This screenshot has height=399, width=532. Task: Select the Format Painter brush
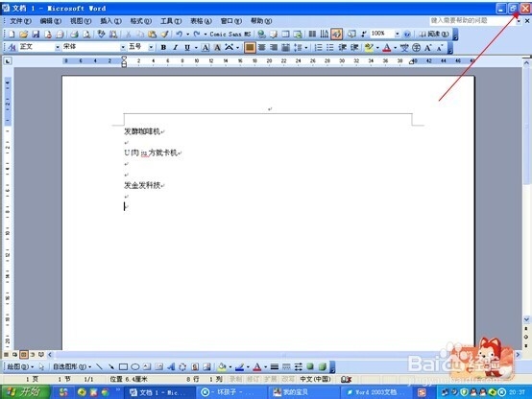[164, 34]
